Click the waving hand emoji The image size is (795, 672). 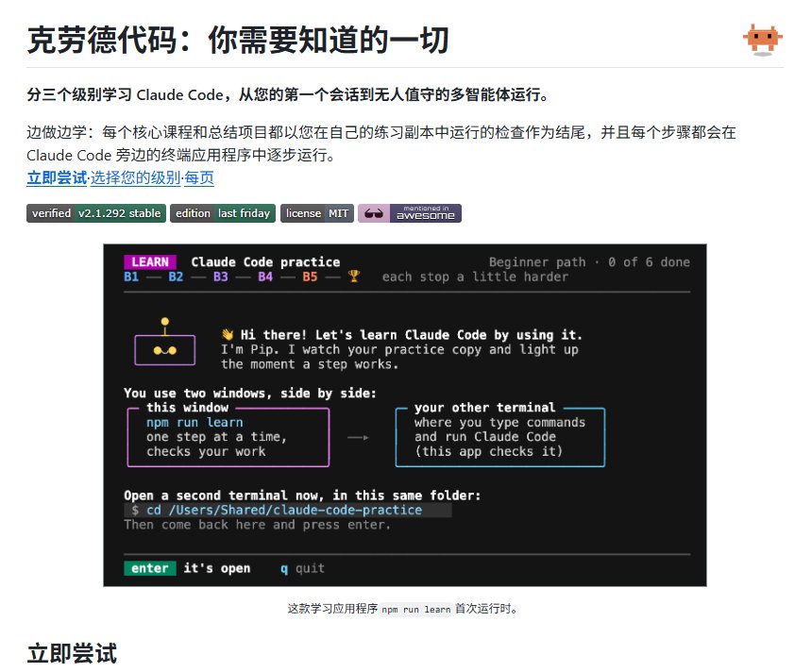228,334
